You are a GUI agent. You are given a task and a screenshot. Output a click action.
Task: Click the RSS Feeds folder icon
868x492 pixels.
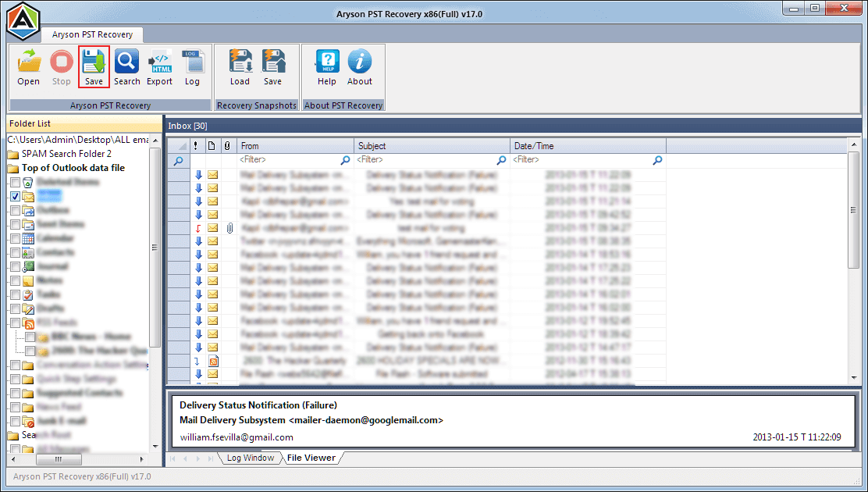[x=28, y=323]
